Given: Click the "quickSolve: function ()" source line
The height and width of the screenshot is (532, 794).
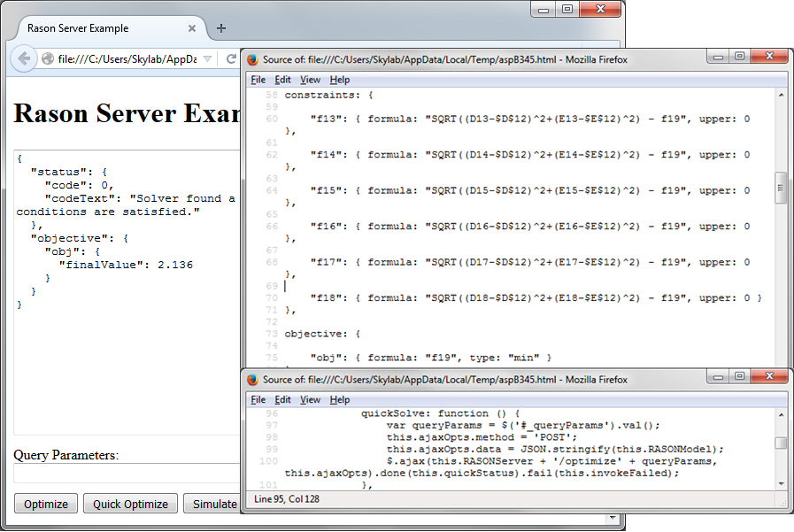Looking at the screenshot, I should 441,413.
